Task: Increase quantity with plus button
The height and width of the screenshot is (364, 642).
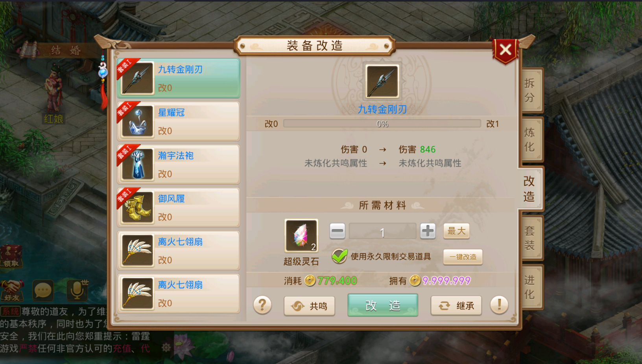Action: click(x=428, y=231)
